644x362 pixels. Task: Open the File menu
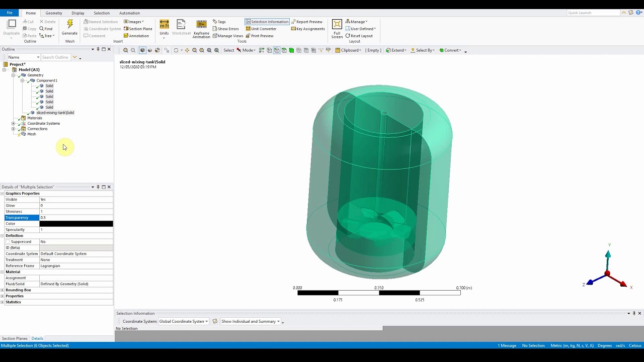point(10,13)
